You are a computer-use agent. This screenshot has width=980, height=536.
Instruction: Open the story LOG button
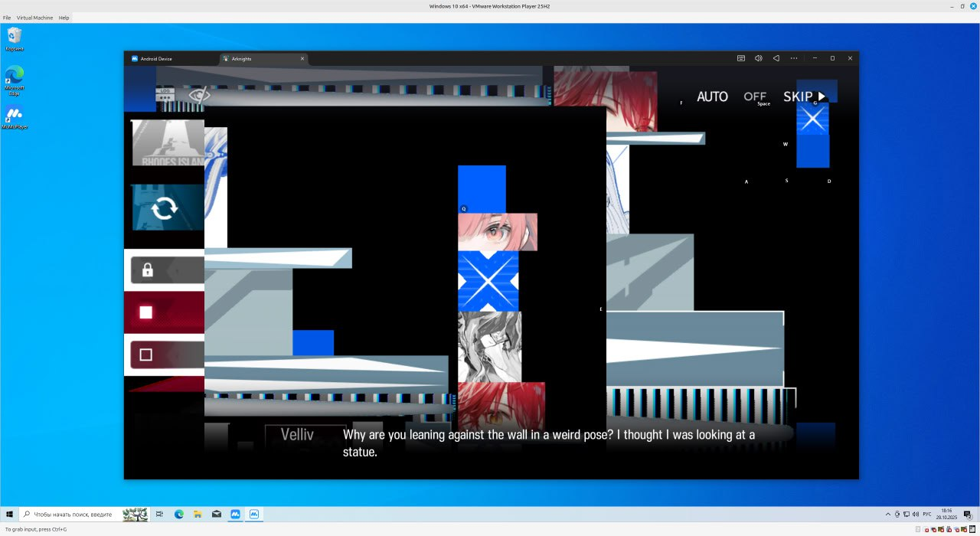(x=165, y=95)
